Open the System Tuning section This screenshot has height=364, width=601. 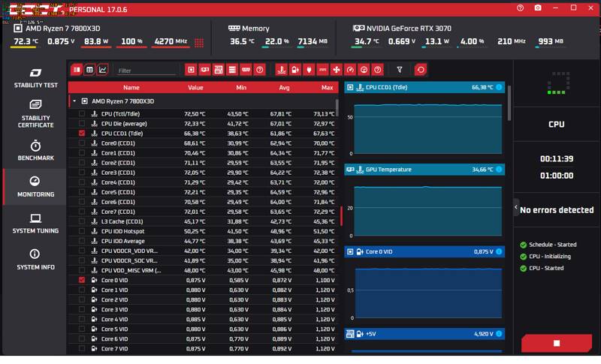tap(35, 224)
